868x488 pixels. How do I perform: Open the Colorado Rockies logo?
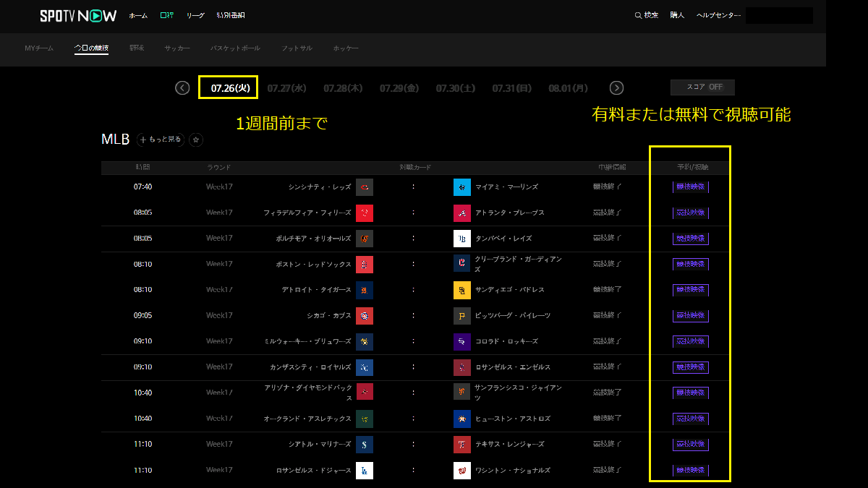[462, 341]
